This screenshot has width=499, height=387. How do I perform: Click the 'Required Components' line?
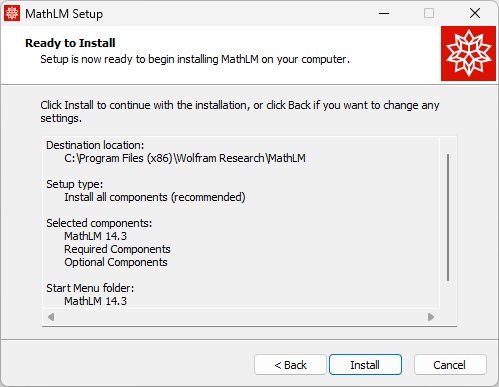117,249
